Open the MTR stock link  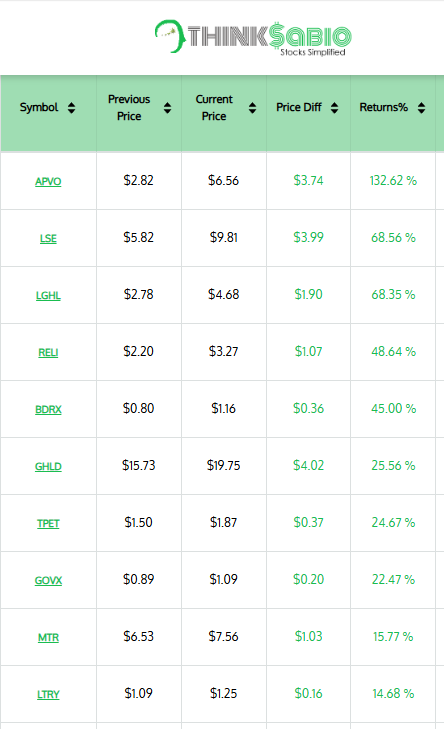[48, 637]
